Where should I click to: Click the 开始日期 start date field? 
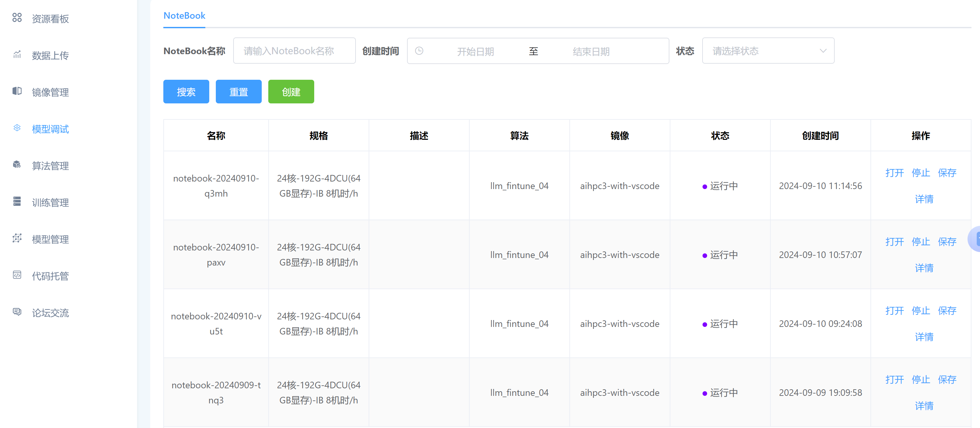click(475, 52)
